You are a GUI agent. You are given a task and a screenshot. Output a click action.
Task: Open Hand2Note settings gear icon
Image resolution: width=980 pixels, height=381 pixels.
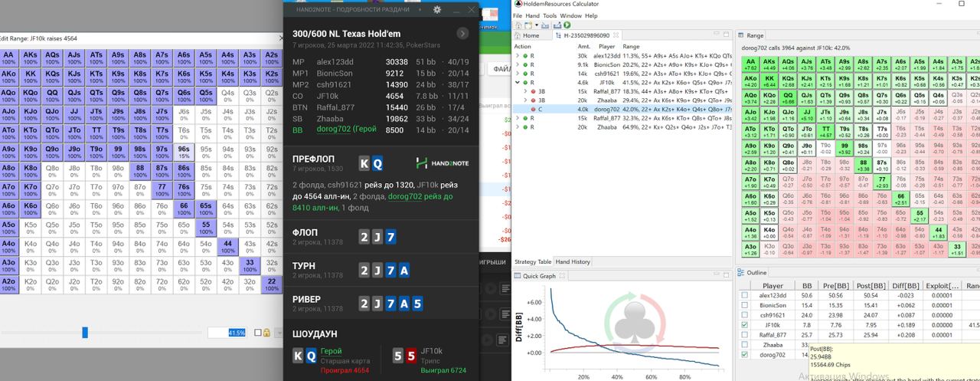[x=437, y=9]
